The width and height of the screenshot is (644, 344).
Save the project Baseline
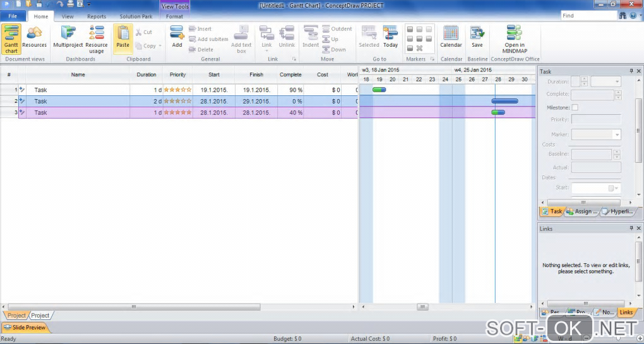coord(477,37)
